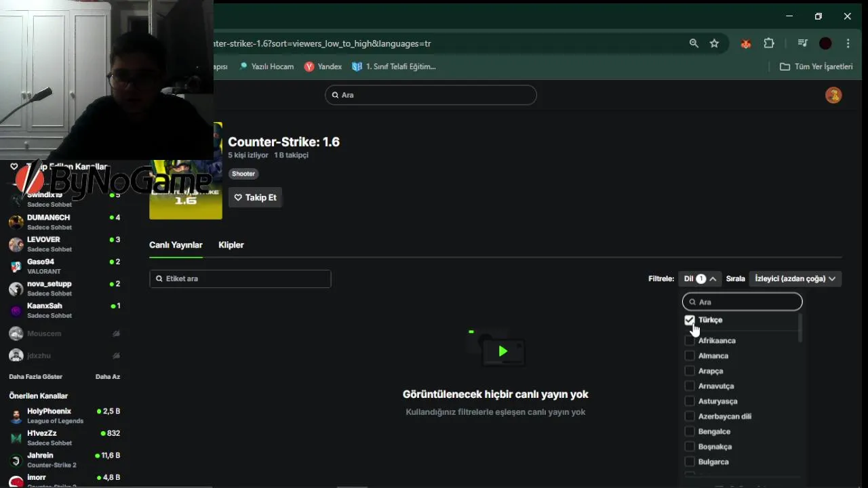This screenshot has height=488, width=868.
Task: Check the Asturyasça checkbox
Action: click(690, 401)
